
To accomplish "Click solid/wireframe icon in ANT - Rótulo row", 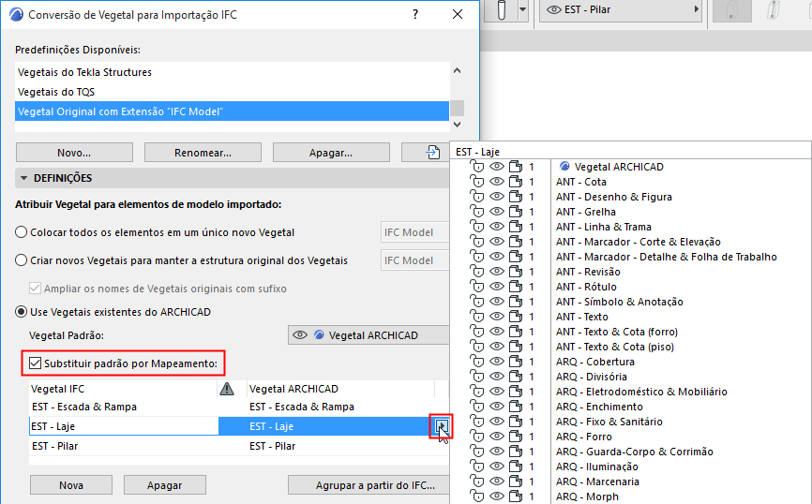I will [x=516, y=287].
